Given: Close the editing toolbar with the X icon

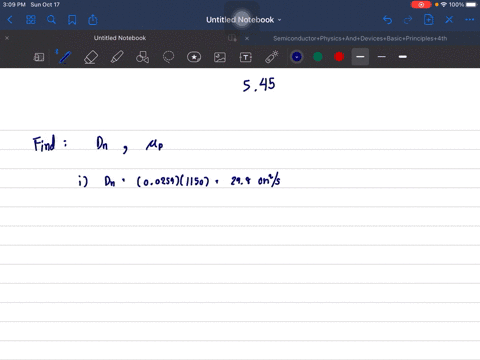Looking at the screenshot, I should point(449,20).
